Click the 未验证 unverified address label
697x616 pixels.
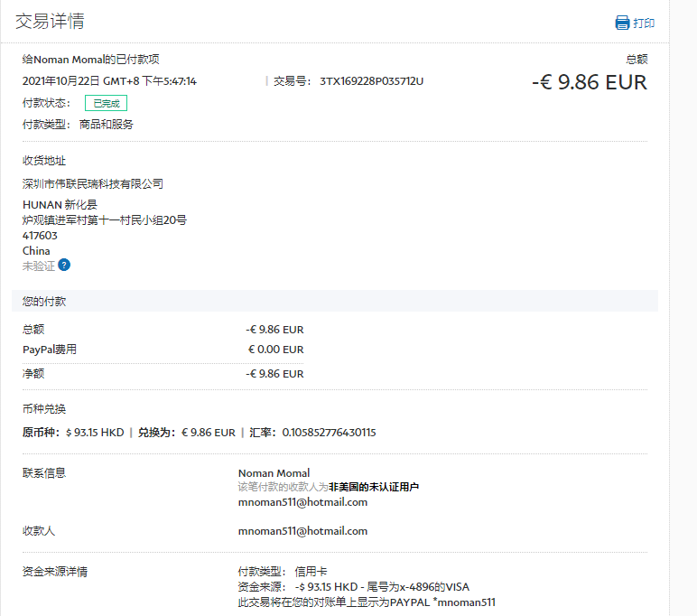38,266
